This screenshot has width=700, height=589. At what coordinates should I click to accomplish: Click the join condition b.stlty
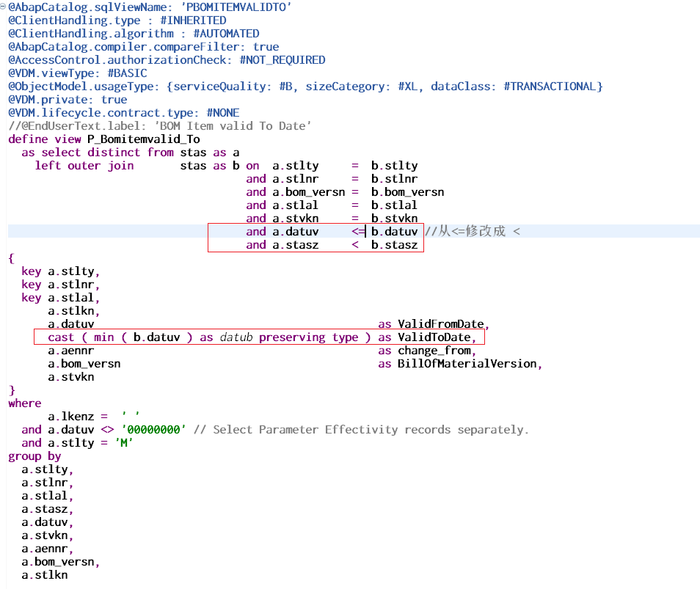[395, 166]
